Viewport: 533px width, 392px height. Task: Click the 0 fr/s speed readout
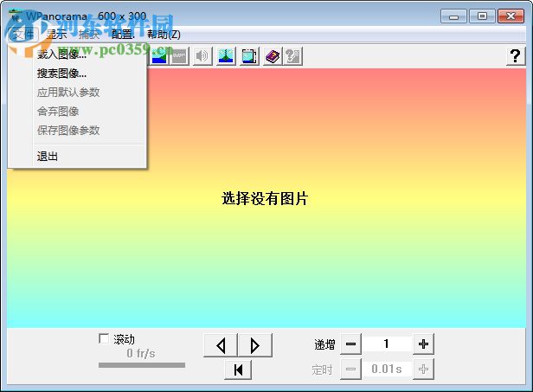141,354
